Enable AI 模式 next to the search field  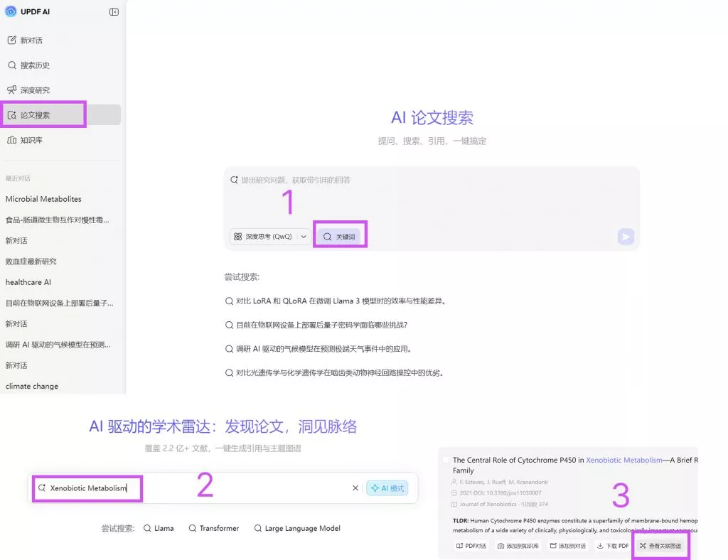tap(387, 488)
